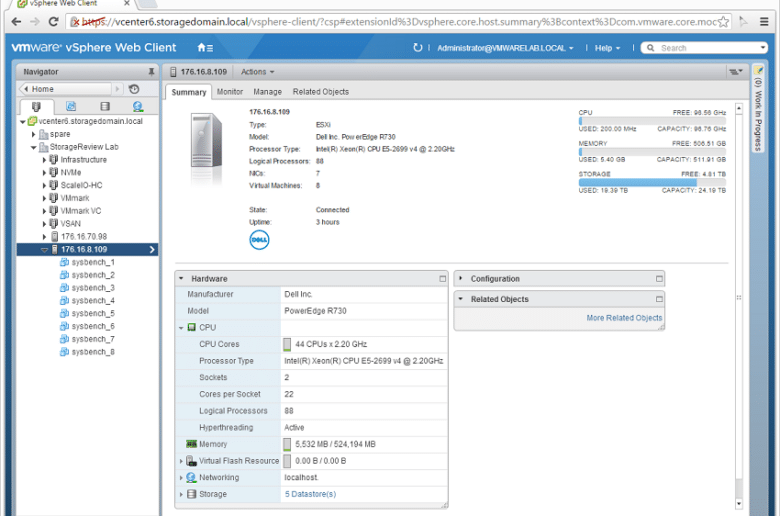Image resolution: width=780 pixels, height=516 pixels.
Task: Click the vSphere Search field
Action: click(704, 48)
